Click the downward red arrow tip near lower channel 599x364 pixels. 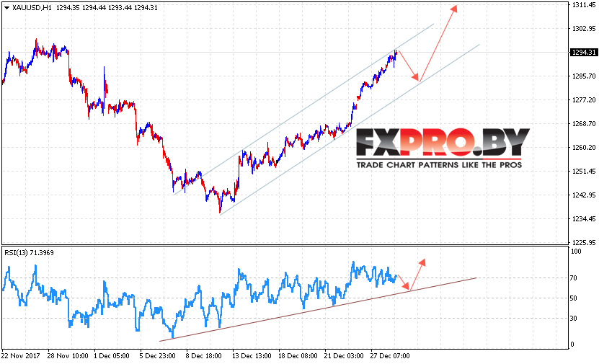coord(416,77)
